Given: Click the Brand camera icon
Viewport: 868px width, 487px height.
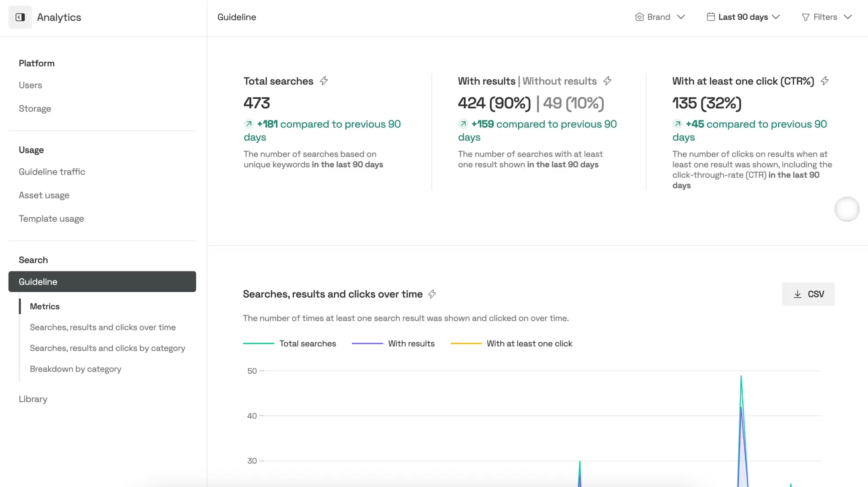Looking at the screenshot, I should pos(639,17).
